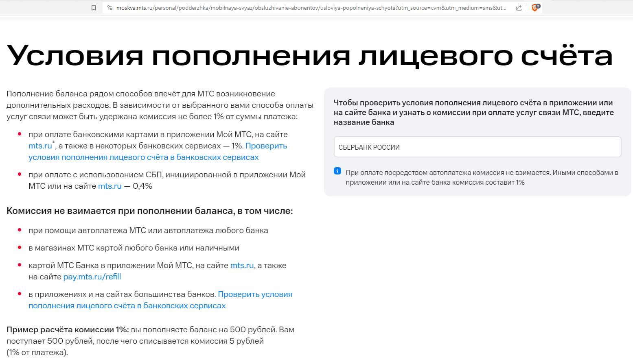Click the bullet в магазинах МТС картой
The width and height of the screenshot is (633, 364).
(x=134, y=248)
